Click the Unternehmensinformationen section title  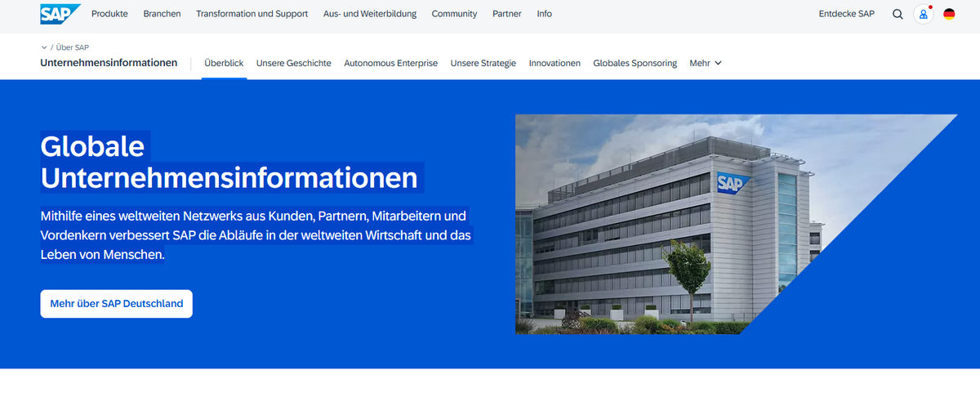109,63
